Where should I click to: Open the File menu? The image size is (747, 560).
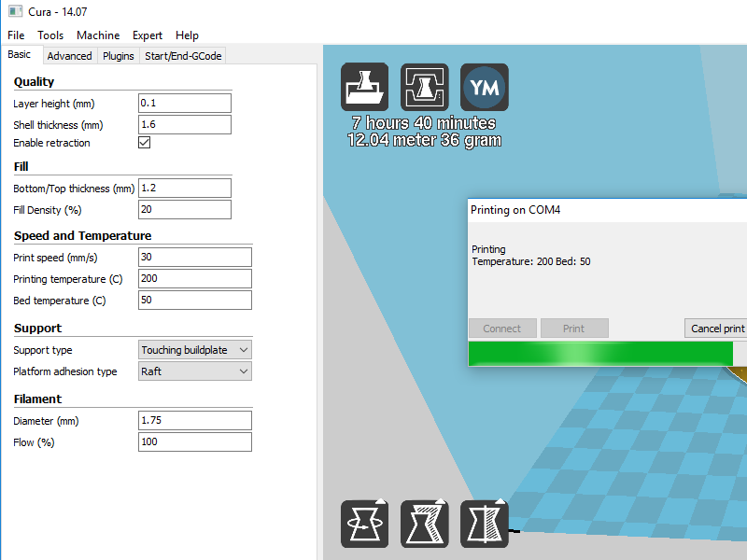tap(16, 35)
